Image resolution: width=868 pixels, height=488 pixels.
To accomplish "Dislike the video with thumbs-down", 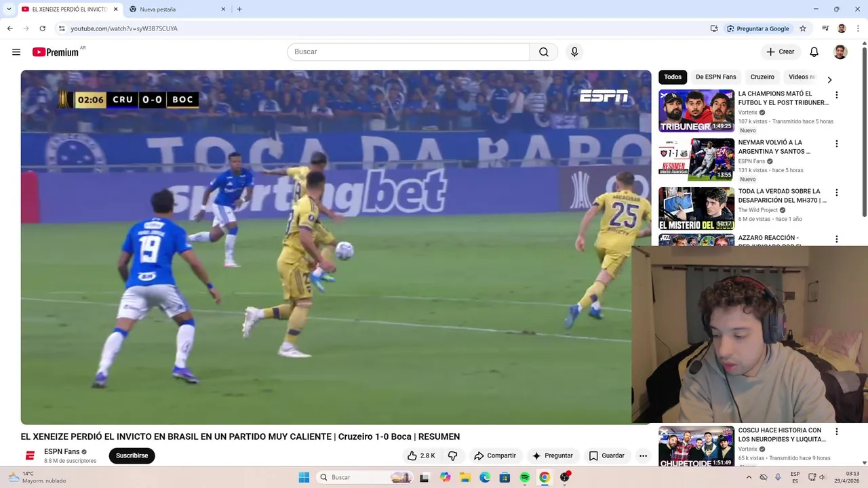I will coord(453,455).
